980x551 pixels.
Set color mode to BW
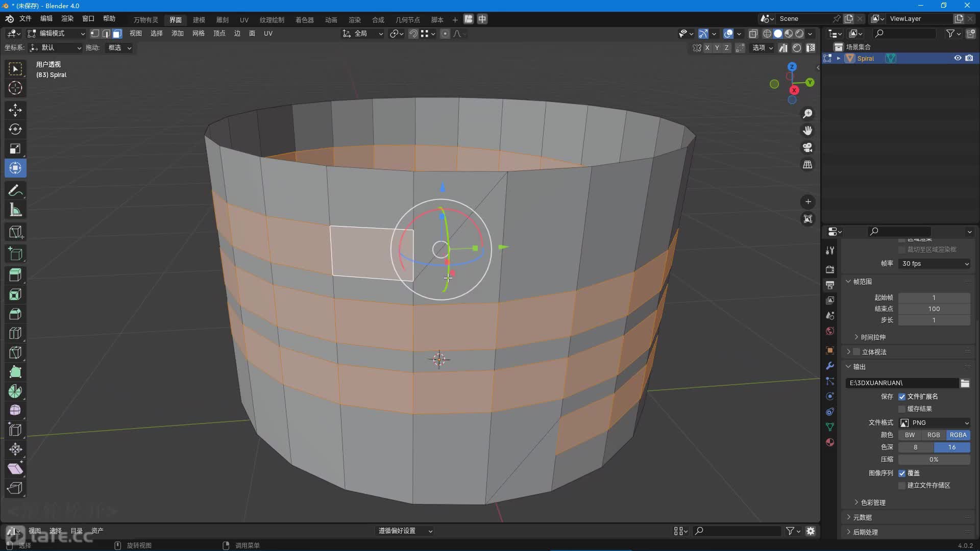(910, 435)
